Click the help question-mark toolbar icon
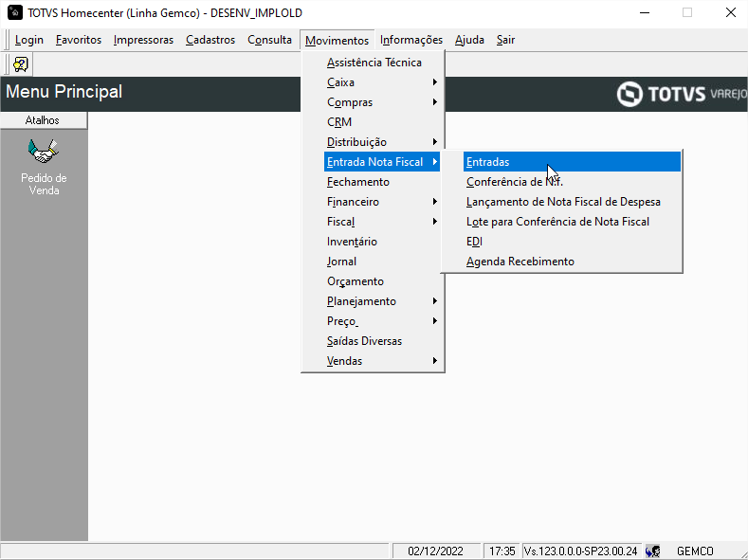The width and height of the screenshot is (748, 560). [x=21, y=64]
